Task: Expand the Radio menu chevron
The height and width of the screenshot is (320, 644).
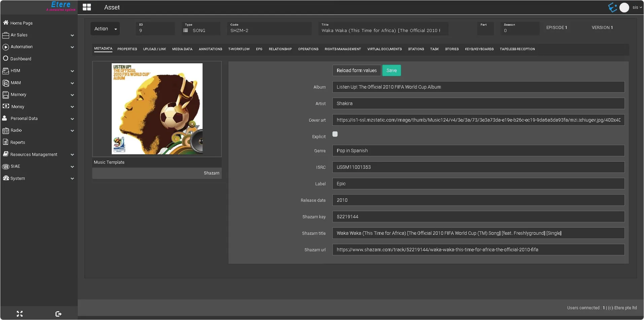Action: point(72,131)
